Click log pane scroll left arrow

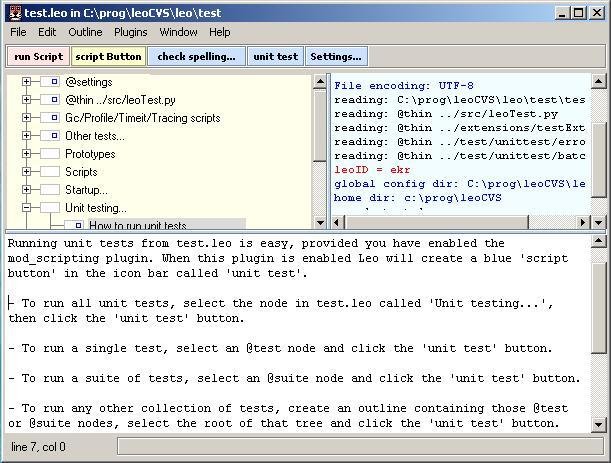(x=337, y=223)
